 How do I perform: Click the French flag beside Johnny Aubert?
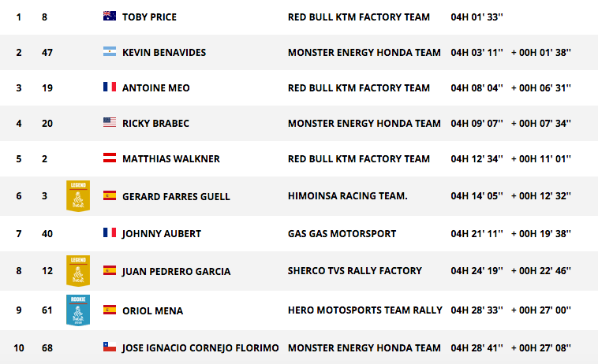coord(110,232)
